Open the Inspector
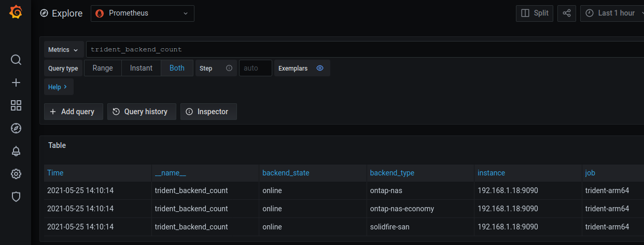644x245 pixels. pos(208,112)
